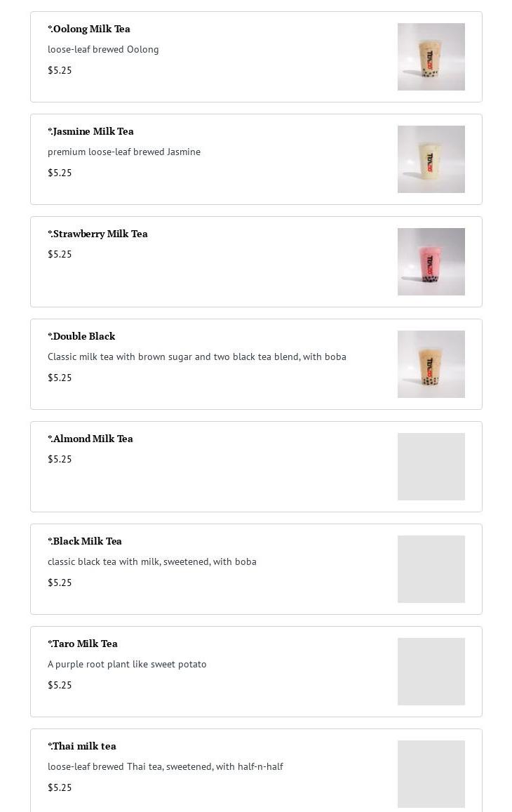Click the 'premium loose-leaf brewed Jasmine' description
This screenshot has height=812, width=512.
coord(124,152)
